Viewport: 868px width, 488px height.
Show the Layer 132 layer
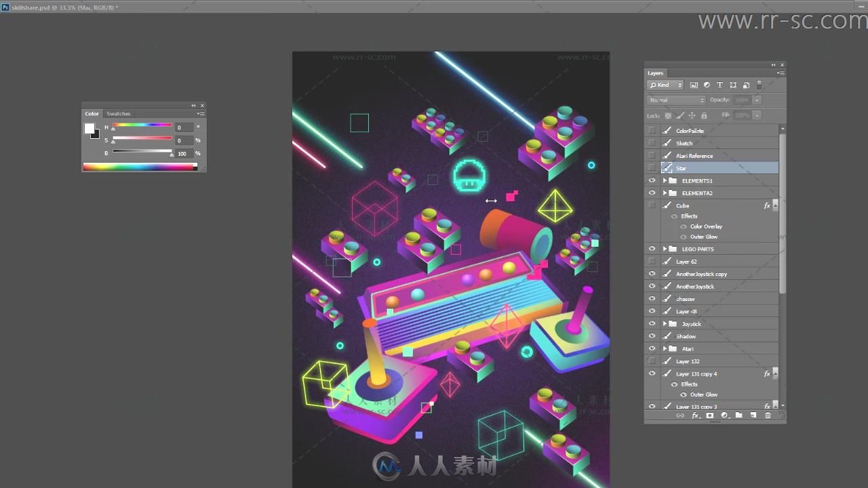pos(652,361)
